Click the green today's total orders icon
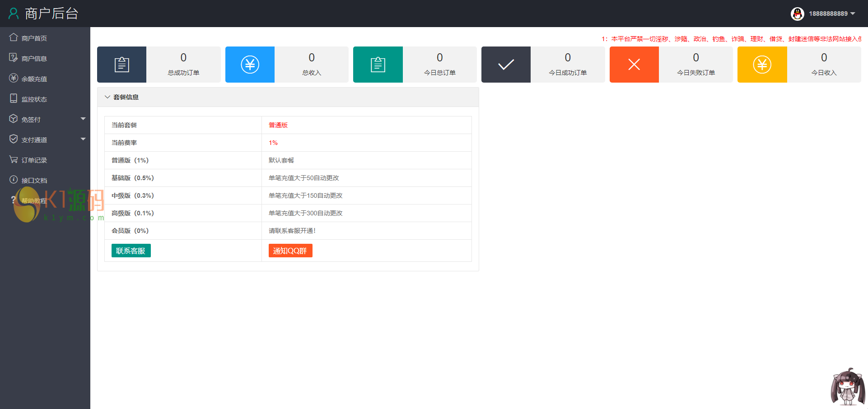The height and width of the screenshot is (409, 868). 378,65
